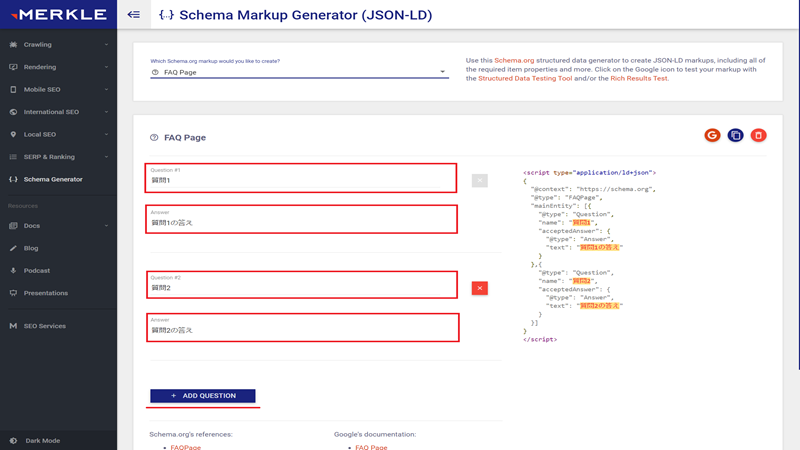Select Schema Generator in sidebar
Viewport: 800px width, 450px height.
pyautogui.click(x=58, y=179)
